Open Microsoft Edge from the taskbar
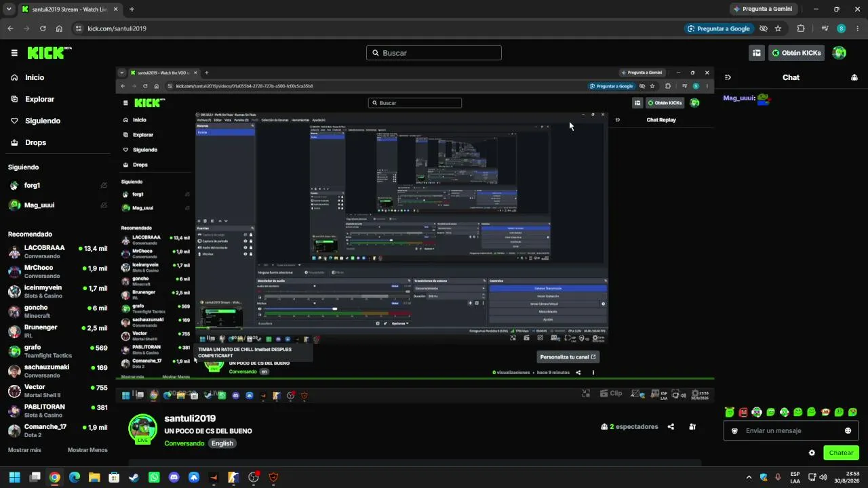 click(x=75, y=477)
